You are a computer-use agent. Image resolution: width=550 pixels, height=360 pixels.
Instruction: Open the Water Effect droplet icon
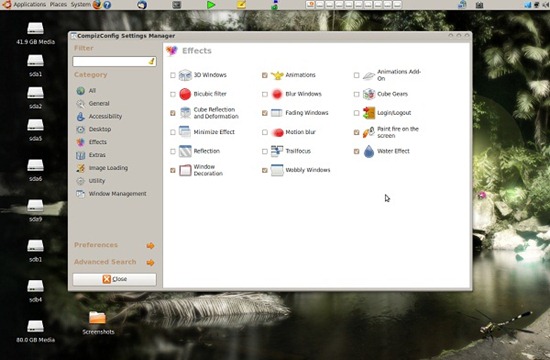369,151
